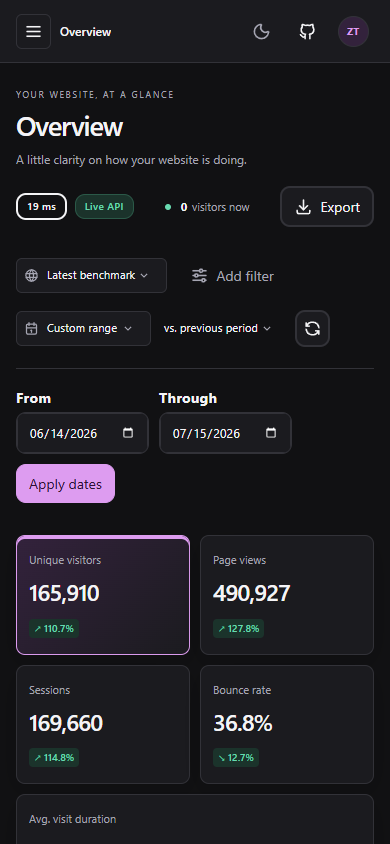The height and width of the screenshot is (844, 390).
Task: Click the 165,910 unique visitors value
Action: (64, 594)
